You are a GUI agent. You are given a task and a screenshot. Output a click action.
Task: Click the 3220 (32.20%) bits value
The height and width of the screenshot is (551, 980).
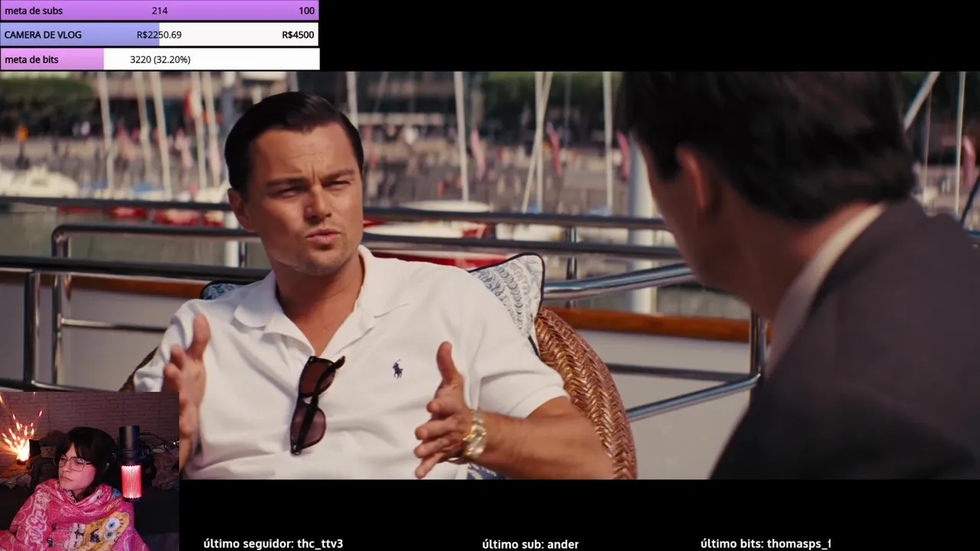(x=160, y=59)
